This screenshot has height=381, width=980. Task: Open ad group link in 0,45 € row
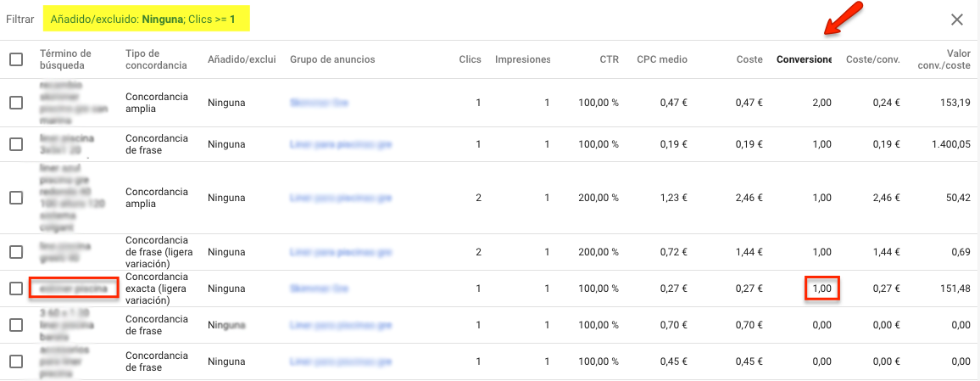pos(341,361)
